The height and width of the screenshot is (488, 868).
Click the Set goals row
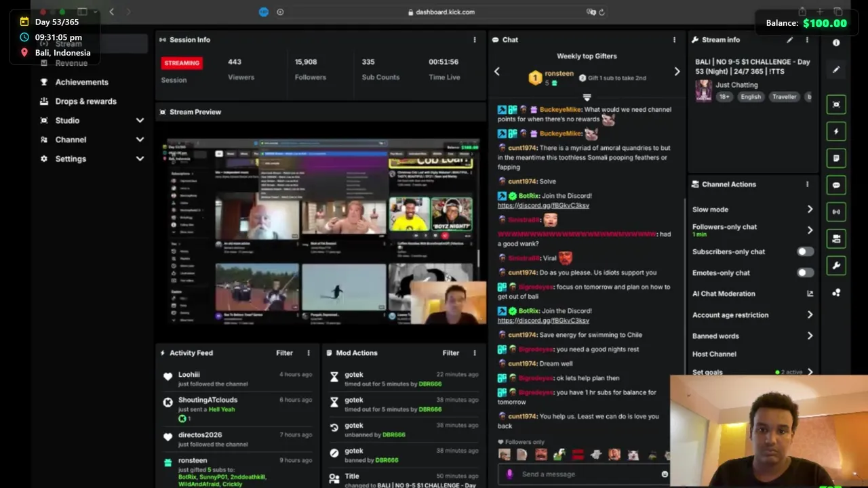click(x=752, y=372)
